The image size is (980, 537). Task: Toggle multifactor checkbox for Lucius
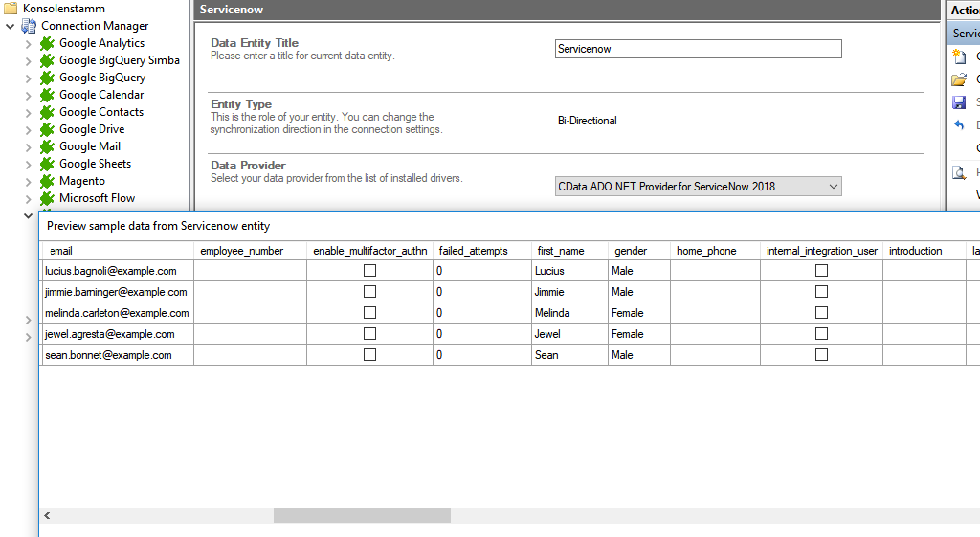(370, 271)
